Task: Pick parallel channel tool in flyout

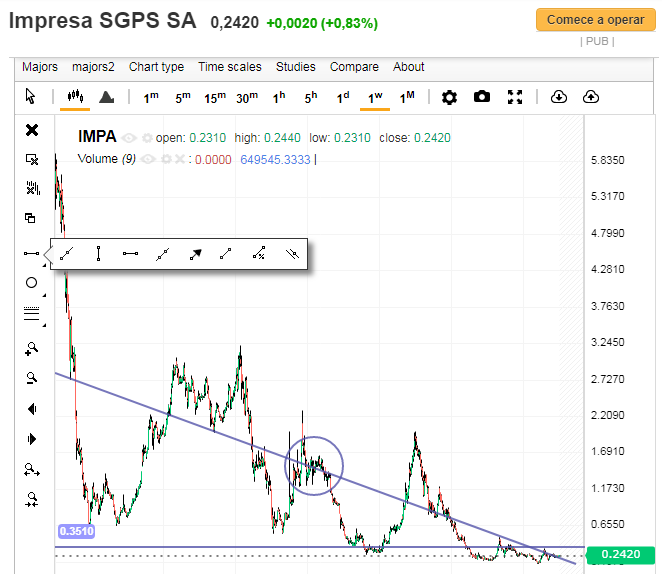Action: pos(292,254)
